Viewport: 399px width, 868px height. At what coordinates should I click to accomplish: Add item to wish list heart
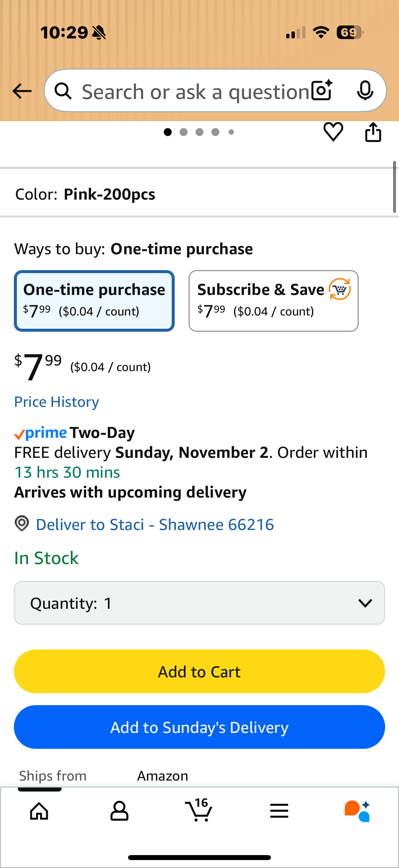click(333, 132)
